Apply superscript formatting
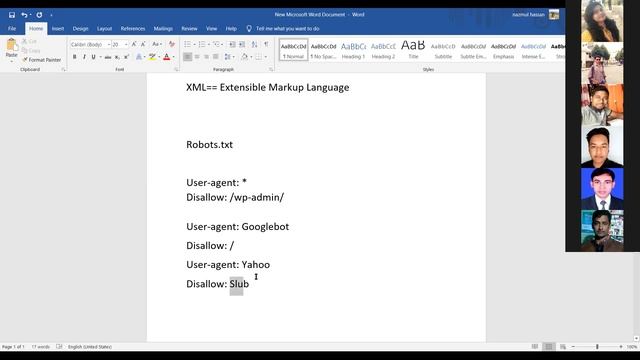 127,57
